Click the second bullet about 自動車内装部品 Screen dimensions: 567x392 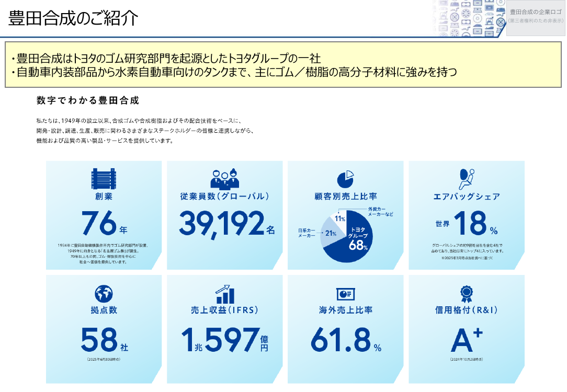pyautogui.click(x=234, y=72)
